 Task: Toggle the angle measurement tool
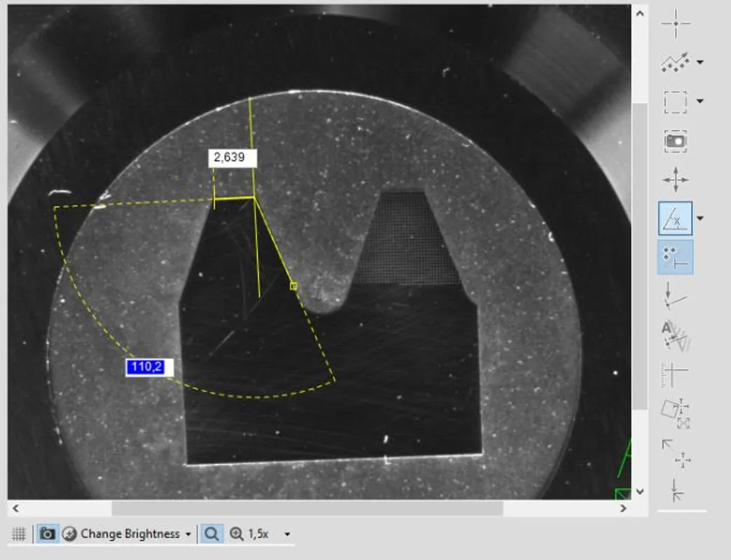675,218
